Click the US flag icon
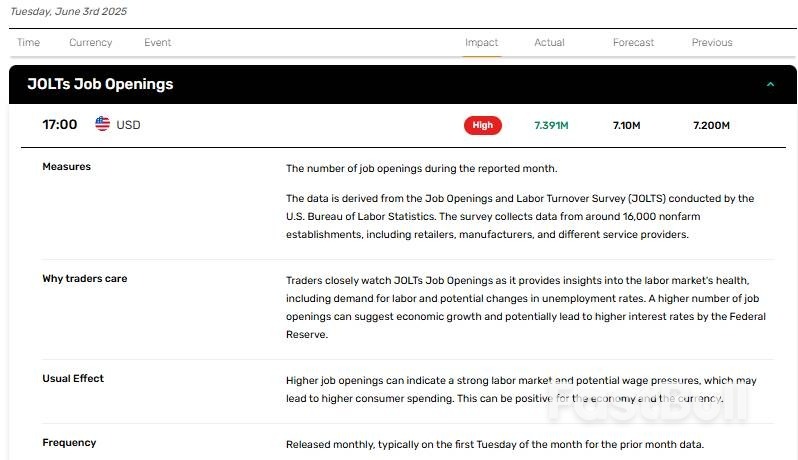The image size is (798, 460). (x=103, y=125)
